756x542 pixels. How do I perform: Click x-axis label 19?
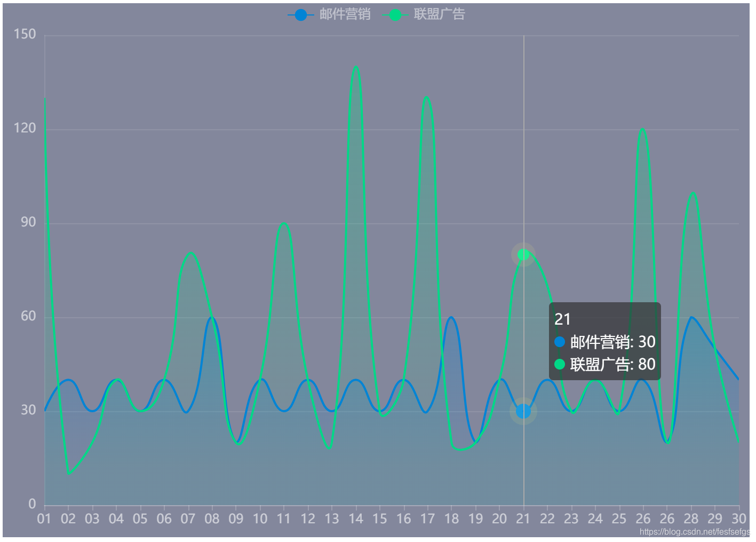[475, 519]
